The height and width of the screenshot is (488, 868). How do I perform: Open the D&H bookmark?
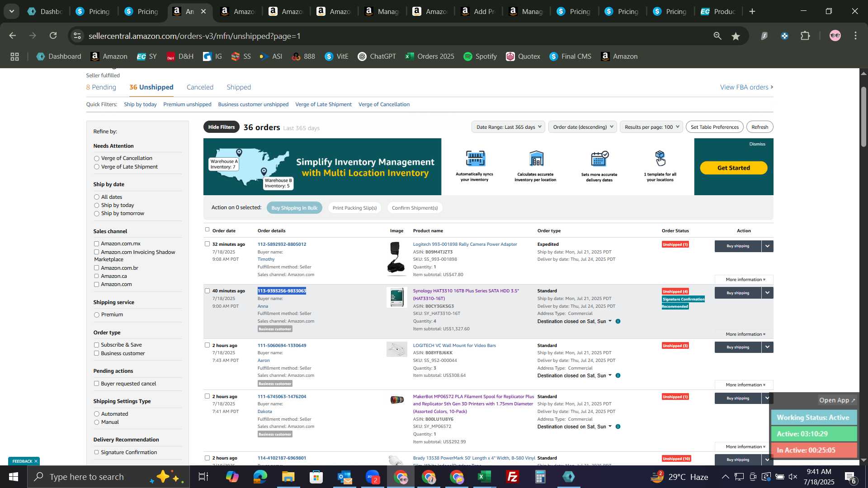[180, 56]
